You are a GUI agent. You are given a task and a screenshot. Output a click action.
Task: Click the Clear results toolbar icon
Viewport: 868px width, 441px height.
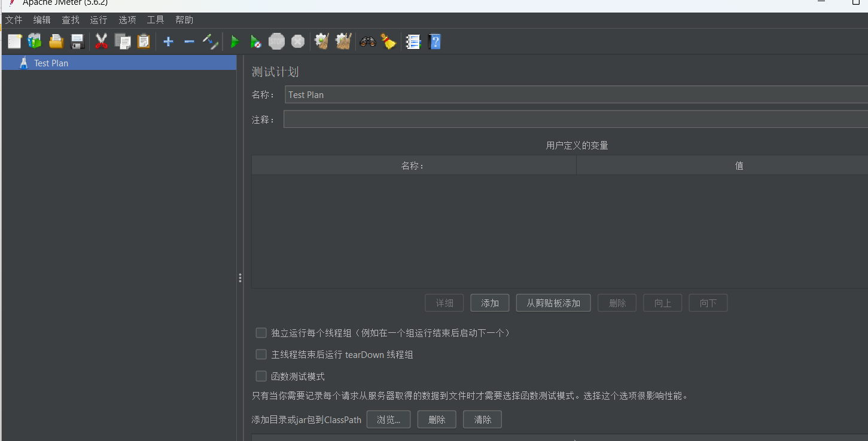(322, 41)
